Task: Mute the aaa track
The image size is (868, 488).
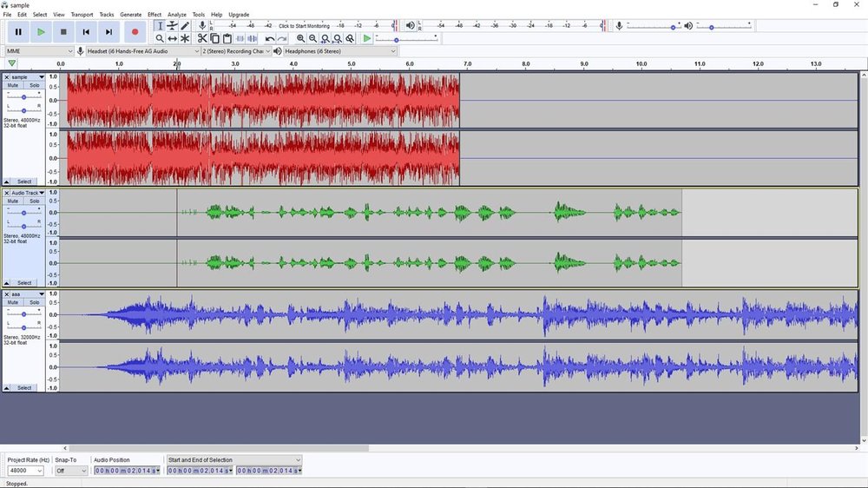Action: click(x=13, y=302)
